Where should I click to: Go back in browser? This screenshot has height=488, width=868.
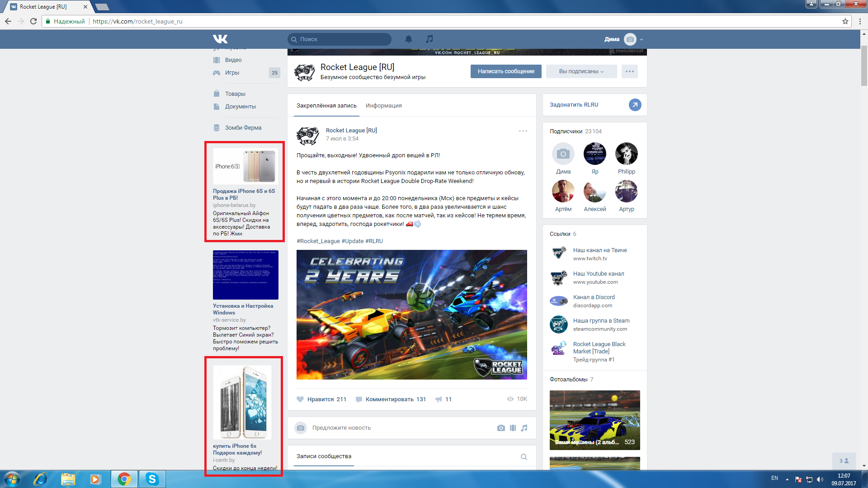[8, 21]
